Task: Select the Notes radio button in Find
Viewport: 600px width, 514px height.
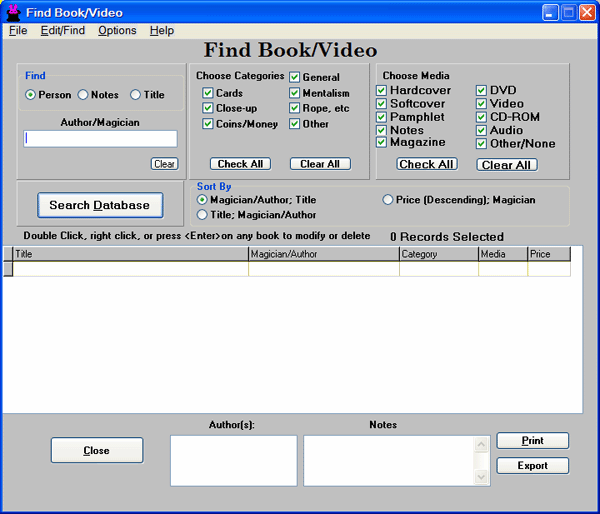Action: click(x=83, y=95)
